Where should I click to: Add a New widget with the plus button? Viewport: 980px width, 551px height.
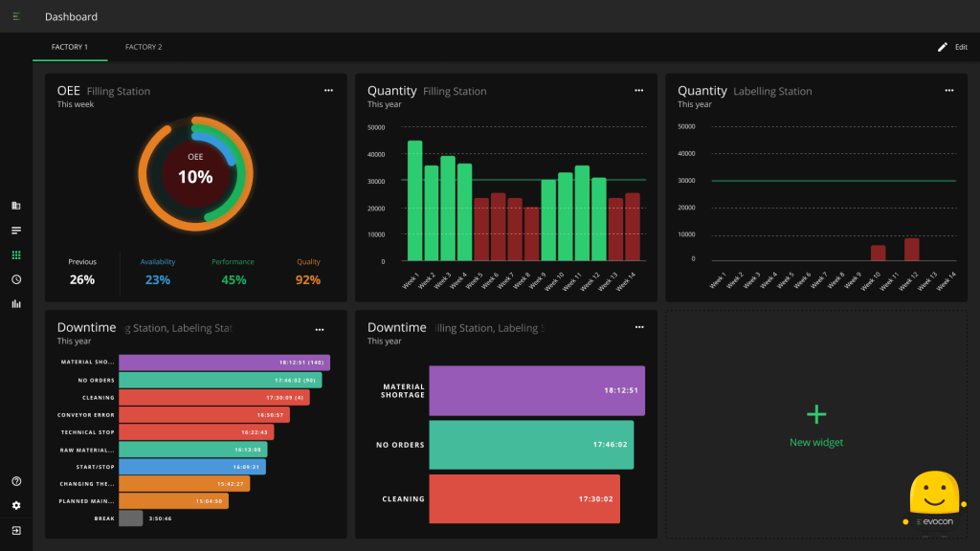tap(815, 414)
